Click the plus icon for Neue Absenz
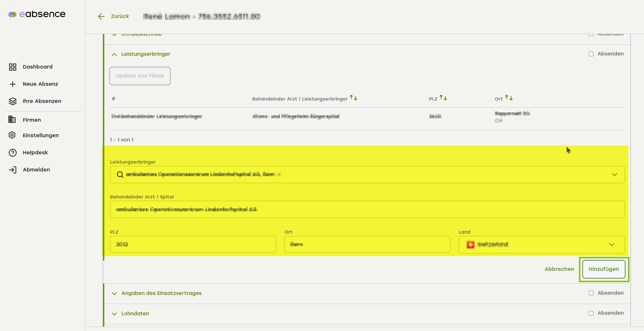 tap(12, 84)
